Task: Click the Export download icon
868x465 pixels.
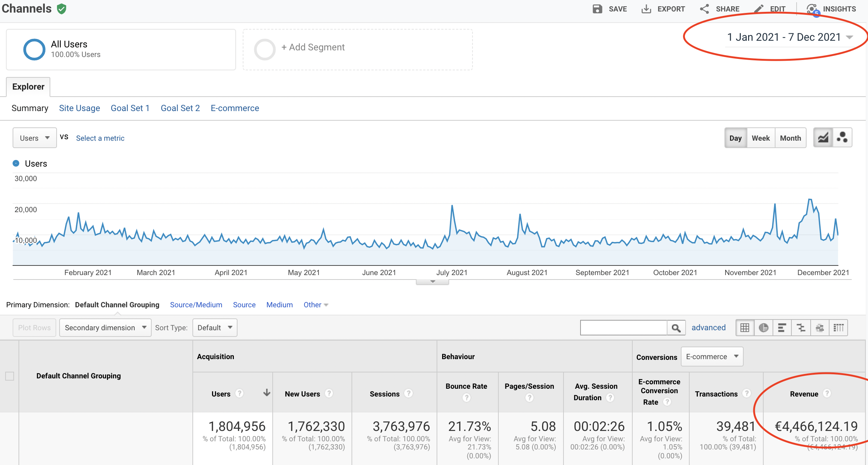Action: [646, 9]
